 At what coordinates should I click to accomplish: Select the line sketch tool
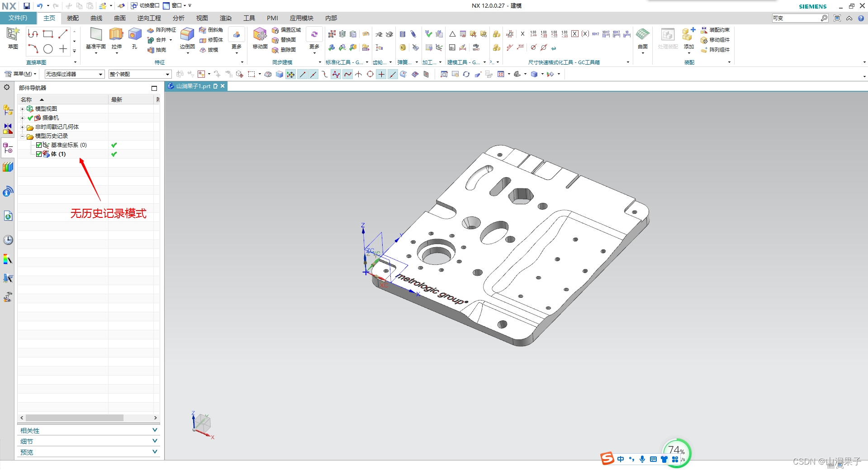point(63,34)
